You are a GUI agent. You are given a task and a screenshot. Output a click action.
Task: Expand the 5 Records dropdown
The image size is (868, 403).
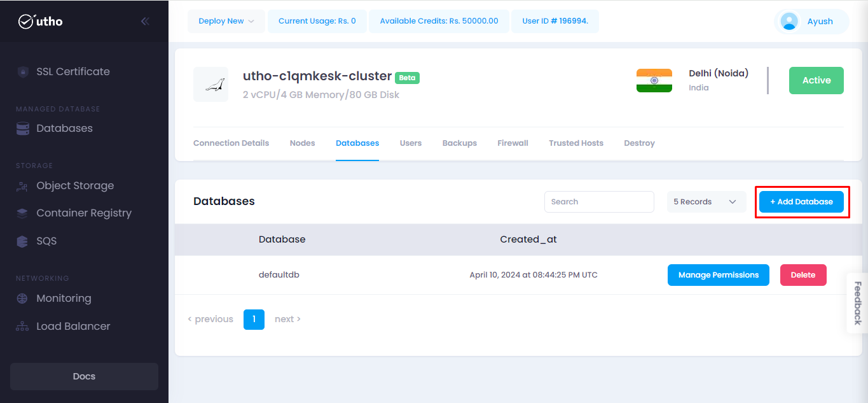(706, 202)
